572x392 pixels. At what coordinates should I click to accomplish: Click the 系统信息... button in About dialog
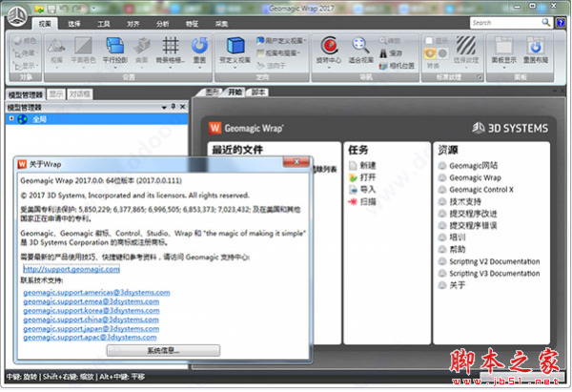pyautogui.click(x=163, y=351)
